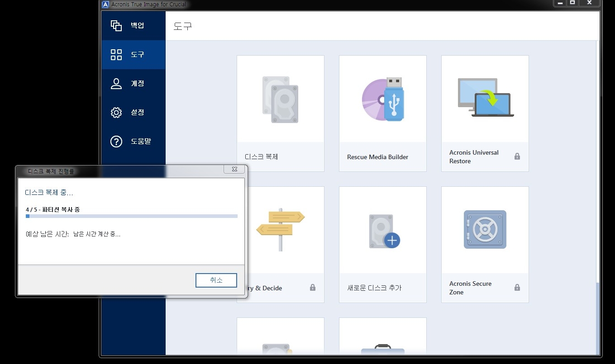Click the lock icon beside Acronis Secure Zone
The image size is (615, 364).
517,288
